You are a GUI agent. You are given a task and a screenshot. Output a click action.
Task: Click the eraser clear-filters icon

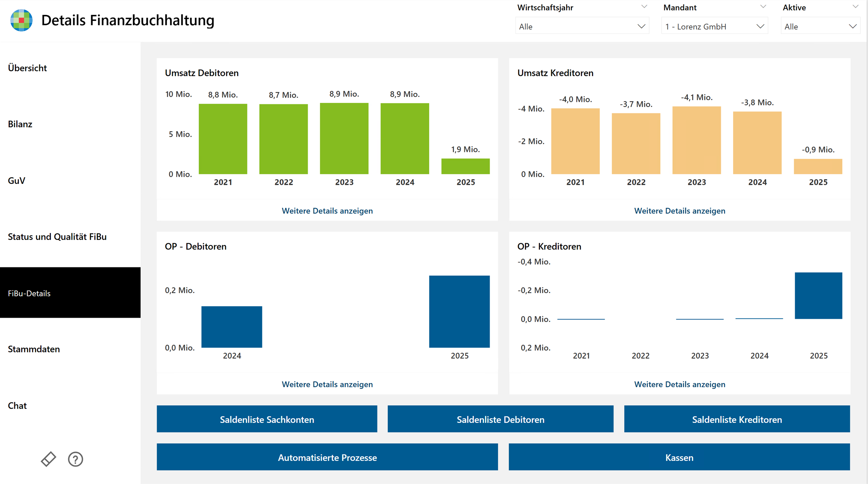pos(48,459)
